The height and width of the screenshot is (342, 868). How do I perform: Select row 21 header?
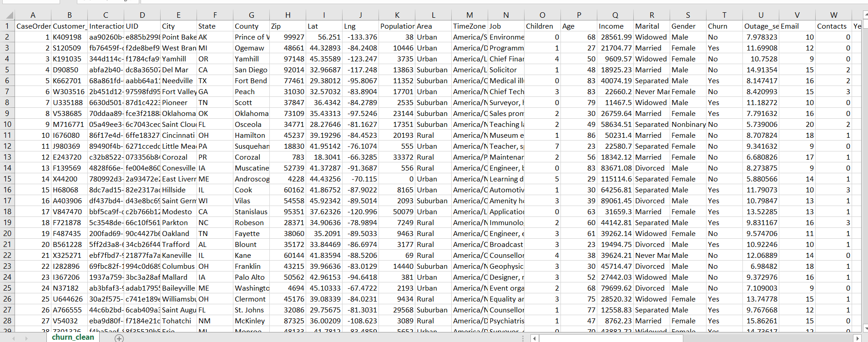(7, 244)
